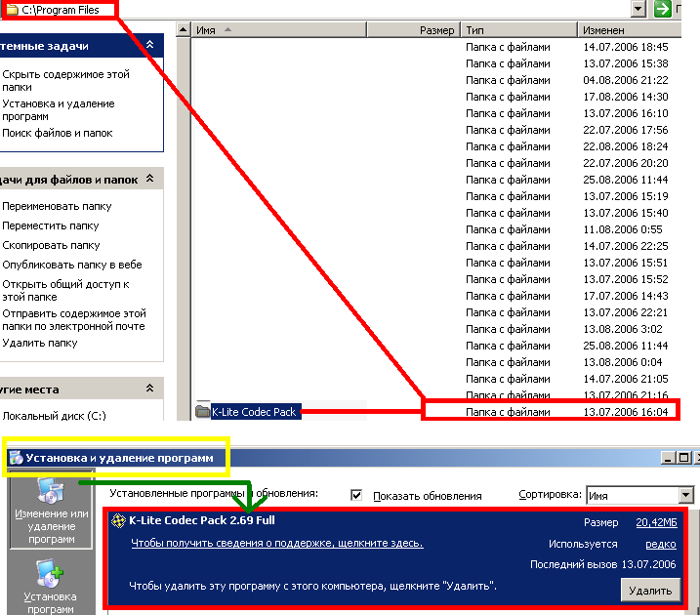Click date cell 17.08.2006 14:30

tap(626, 97)
